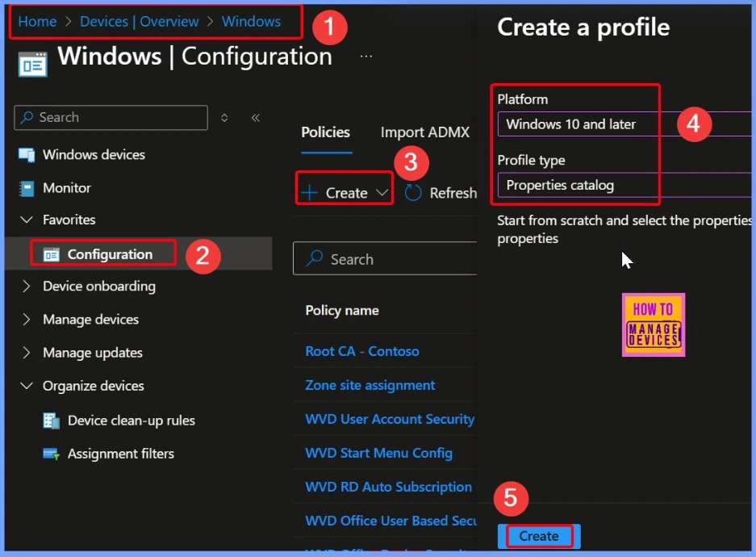Go to Devices | Overview breadcrumb
Image resolution: width=756 pixels, height=557 pixels.
pos(139,22)
